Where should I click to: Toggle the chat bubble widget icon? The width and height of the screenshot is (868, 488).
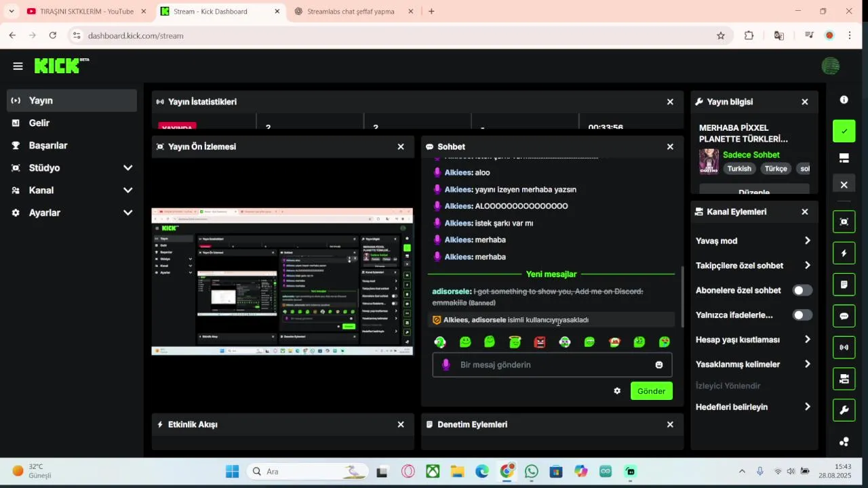(x=844, y=316)
